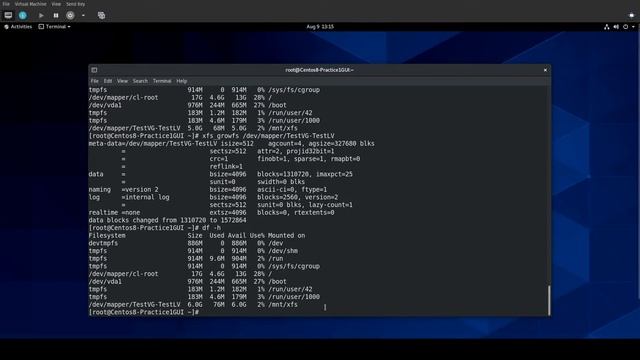Expand the Terminal app menu in top bar

tap(55, 27)
